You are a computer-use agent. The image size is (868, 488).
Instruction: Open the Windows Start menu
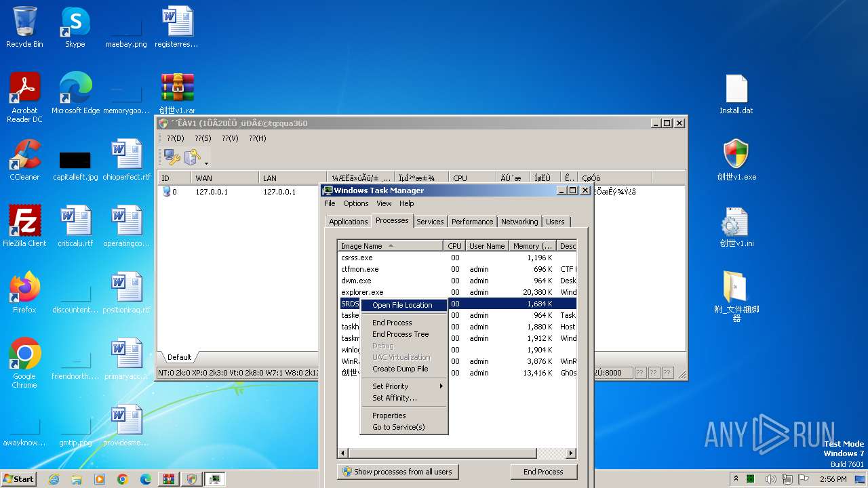[19, 479]
